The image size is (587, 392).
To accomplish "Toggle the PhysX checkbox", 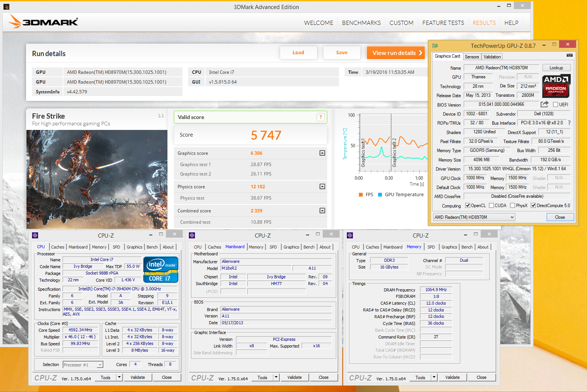I will [513, 206].
